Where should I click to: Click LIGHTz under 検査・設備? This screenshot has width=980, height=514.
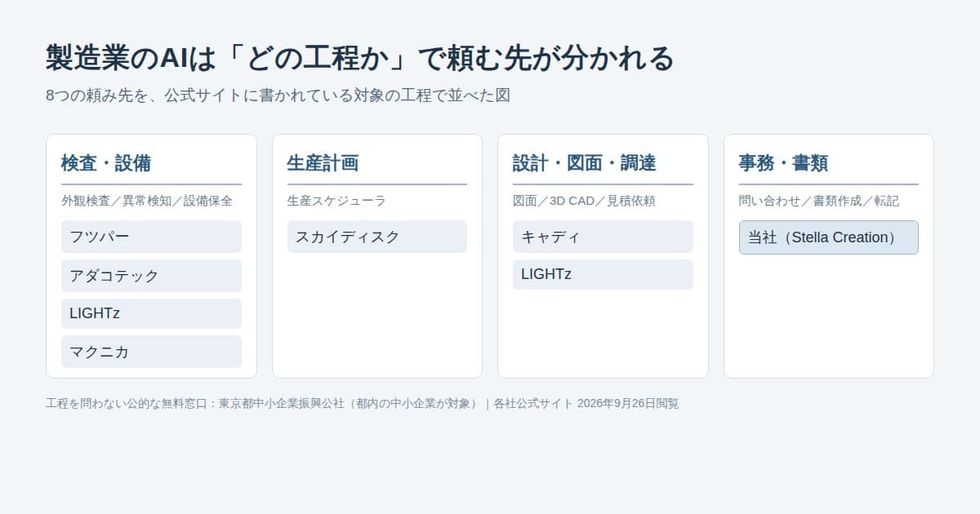pyautogui.click(x=151, y=313)
